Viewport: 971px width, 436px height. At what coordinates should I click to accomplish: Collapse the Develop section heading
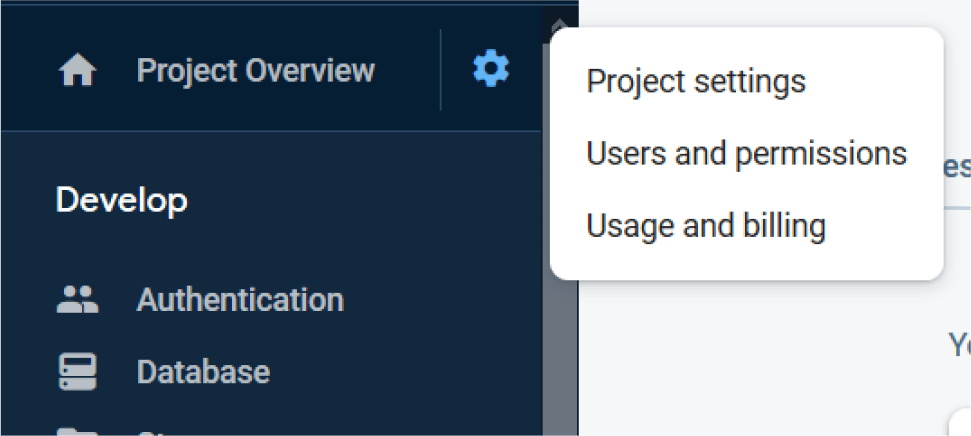click(122, 200)
